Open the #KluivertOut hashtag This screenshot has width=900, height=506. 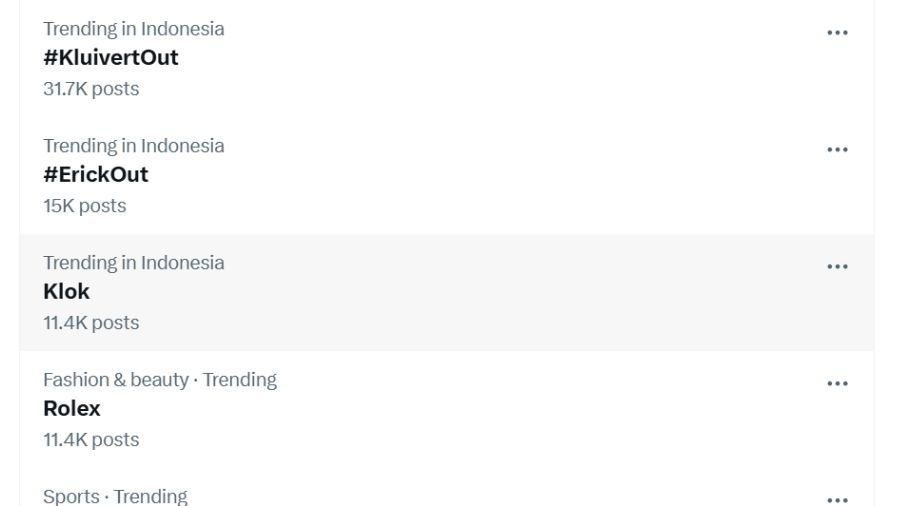[x=111, y=58]
